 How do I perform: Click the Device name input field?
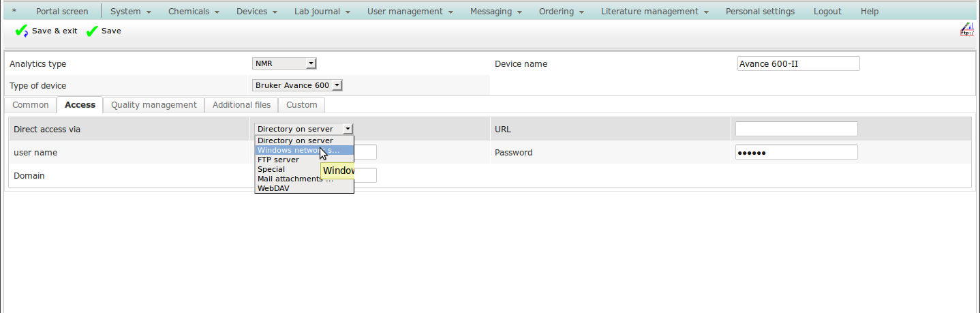pyautogui.click(x=798, y=64)
